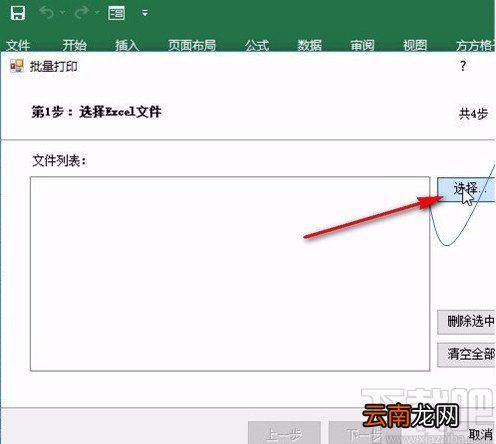The image size is (496, 444).
Task: Click the Save icon in quick access toolbar
Action: [x=17, y=13]
